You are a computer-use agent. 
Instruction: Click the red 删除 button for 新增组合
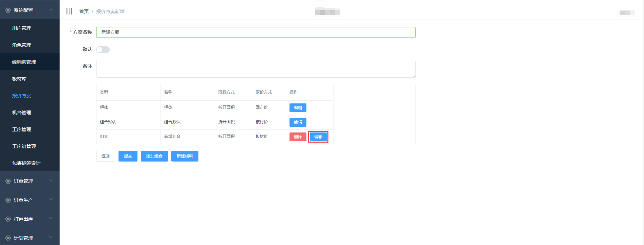298,137
